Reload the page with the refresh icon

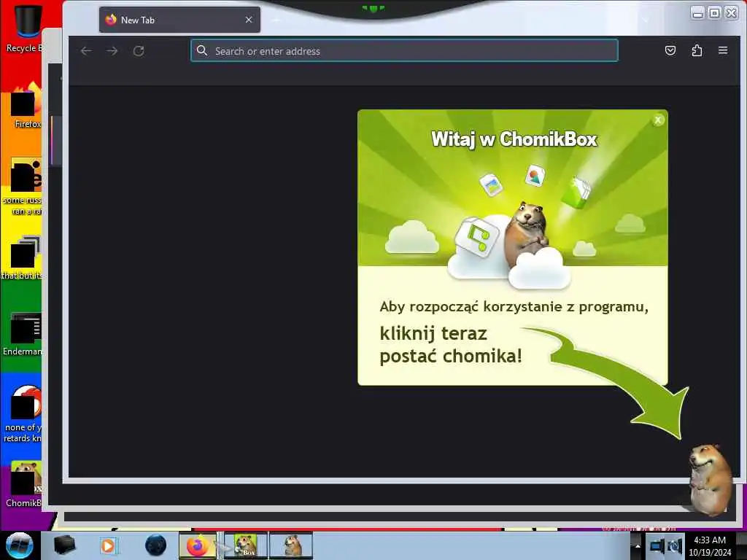(139, 51)
